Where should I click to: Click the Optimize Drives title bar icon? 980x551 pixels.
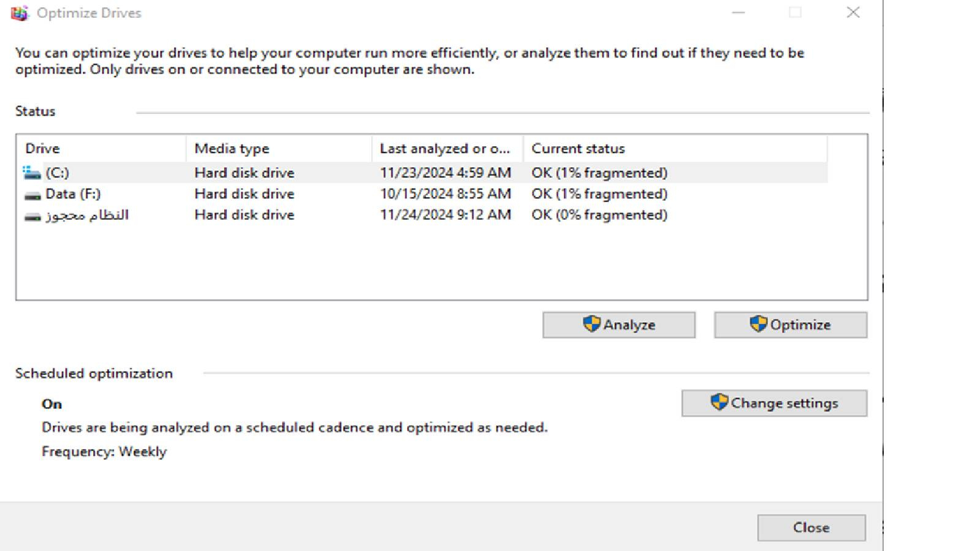[x=20, y=13]
